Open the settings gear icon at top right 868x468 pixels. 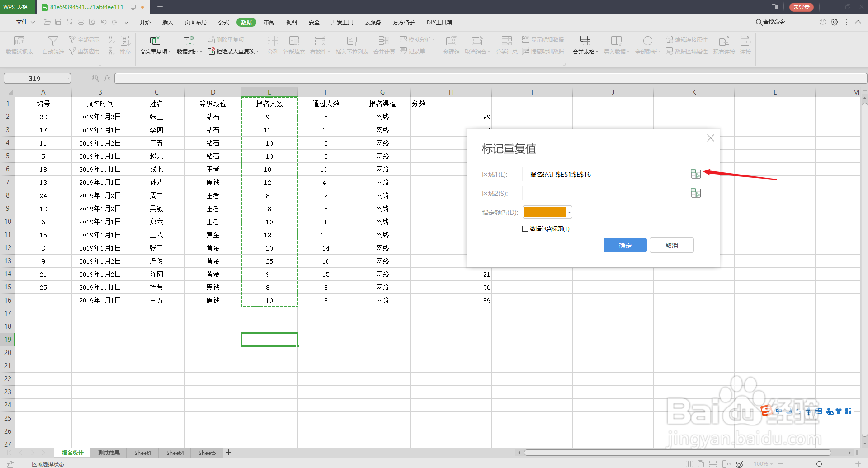tap(835, 22)
